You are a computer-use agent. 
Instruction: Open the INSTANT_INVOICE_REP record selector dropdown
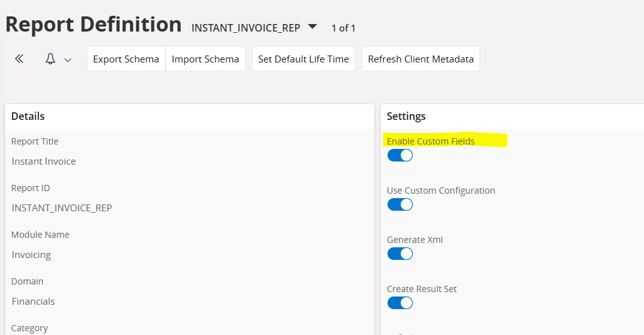[313, 27]
